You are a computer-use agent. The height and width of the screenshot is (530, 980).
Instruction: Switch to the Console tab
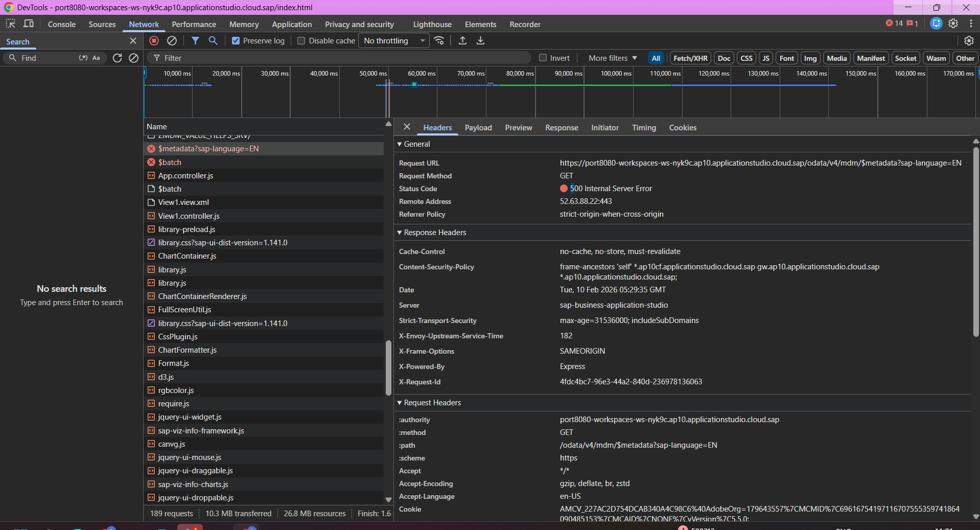coord(61,25)
